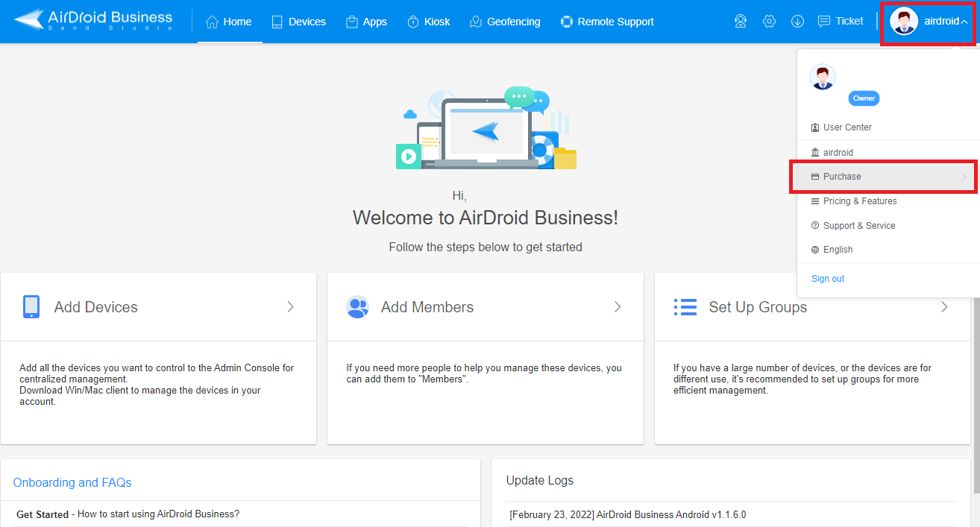Click the profile avatar in dropdown panel

823,77
